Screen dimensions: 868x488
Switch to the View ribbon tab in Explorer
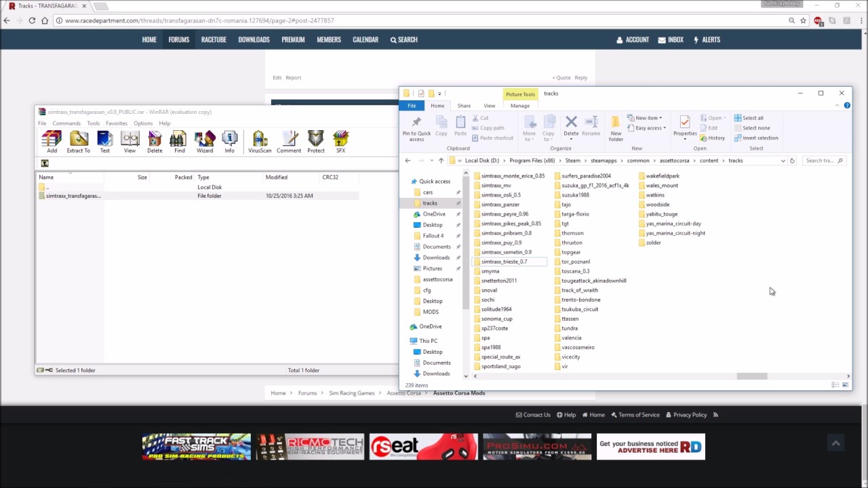coord(489,106)
